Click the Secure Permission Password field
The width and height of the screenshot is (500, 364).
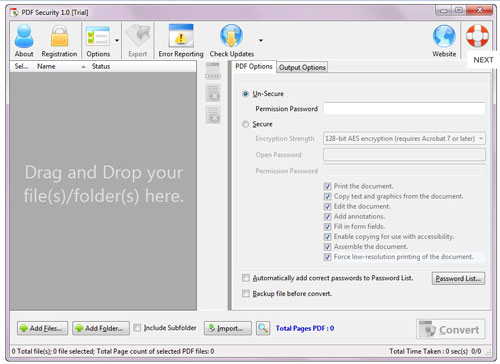[404, 171]
